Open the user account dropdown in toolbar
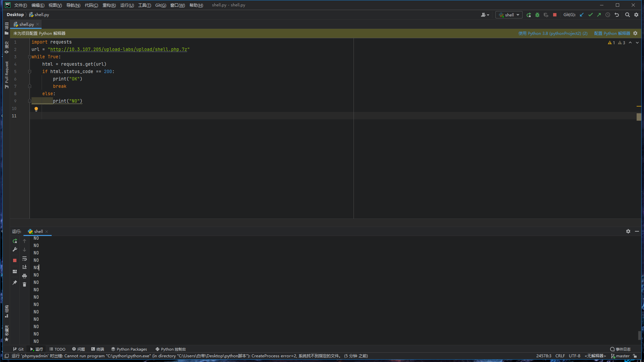This screenshot has width=644, height=362. coord(485,15)
